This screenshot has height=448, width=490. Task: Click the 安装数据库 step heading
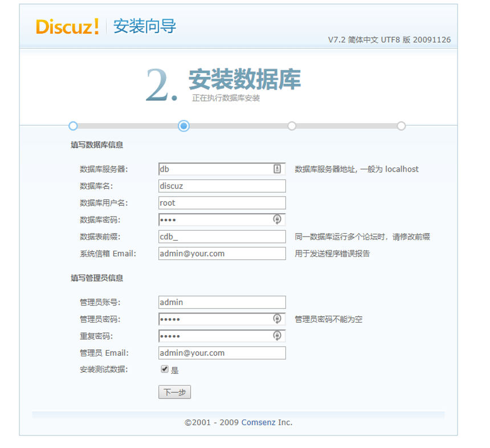click(x=244, y=79)
